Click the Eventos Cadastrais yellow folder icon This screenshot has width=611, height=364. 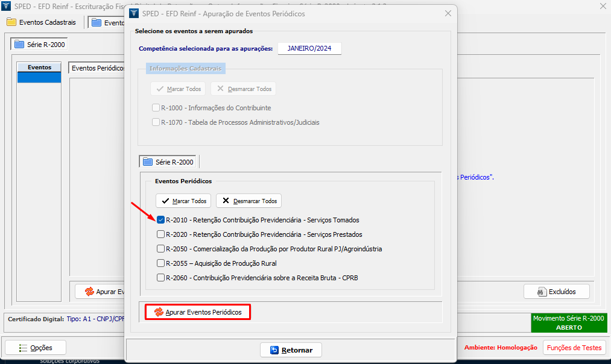point(11,22)
